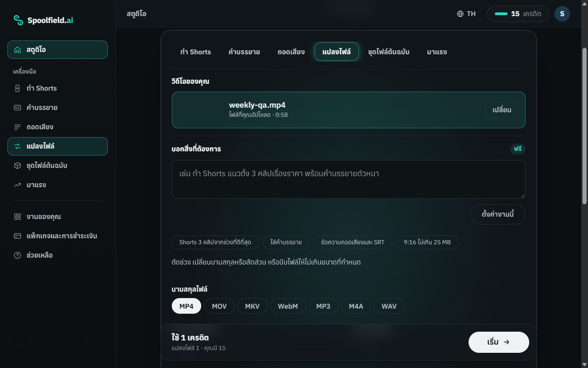Select the MP4 file format
Viewport: 588px width, 368px height.
187,306
